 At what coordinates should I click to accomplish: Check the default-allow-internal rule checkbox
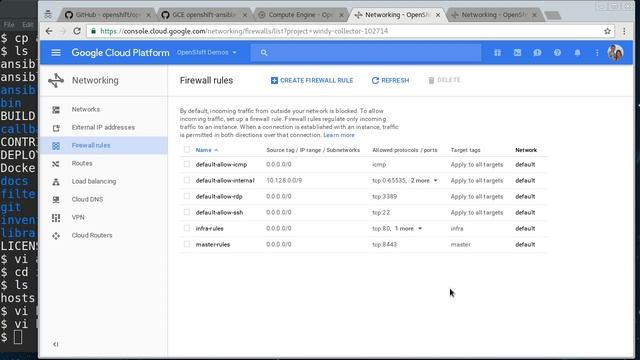(x=187, y=180)
